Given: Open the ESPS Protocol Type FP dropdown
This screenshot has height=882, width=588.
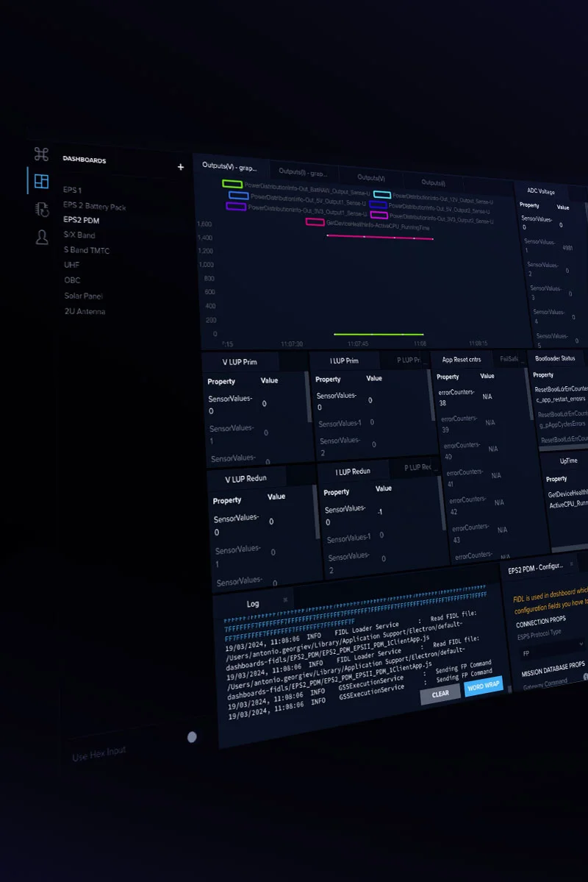Looking at the screenshot, I should tap(552, 649).
